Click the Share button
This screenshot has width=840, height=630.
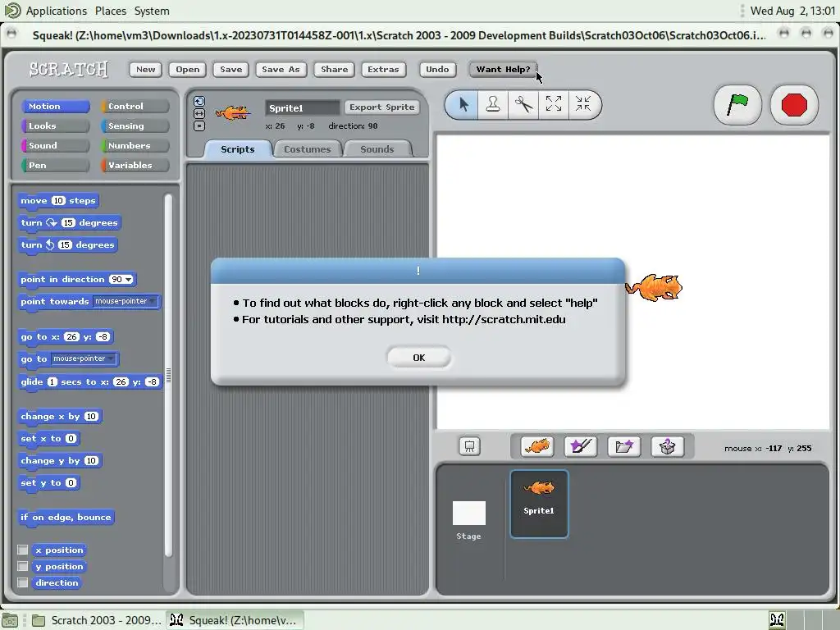pyautogui.click(x=335, y=69)
